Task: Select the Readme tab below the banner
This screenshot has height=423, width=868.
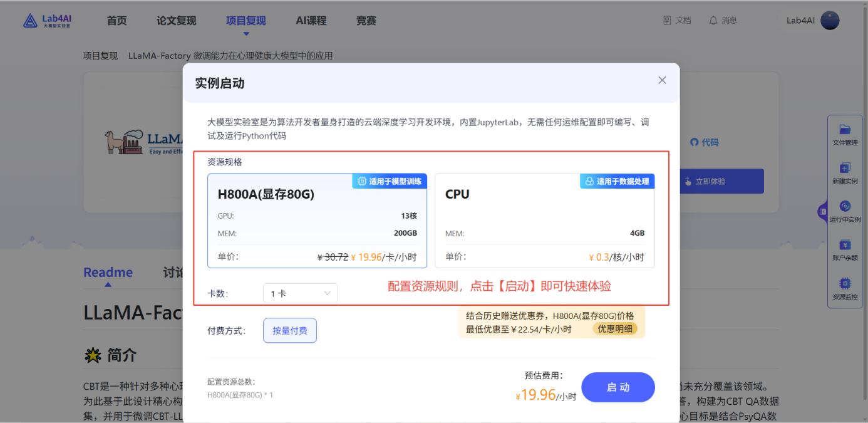Action: [x=108, y=272]
